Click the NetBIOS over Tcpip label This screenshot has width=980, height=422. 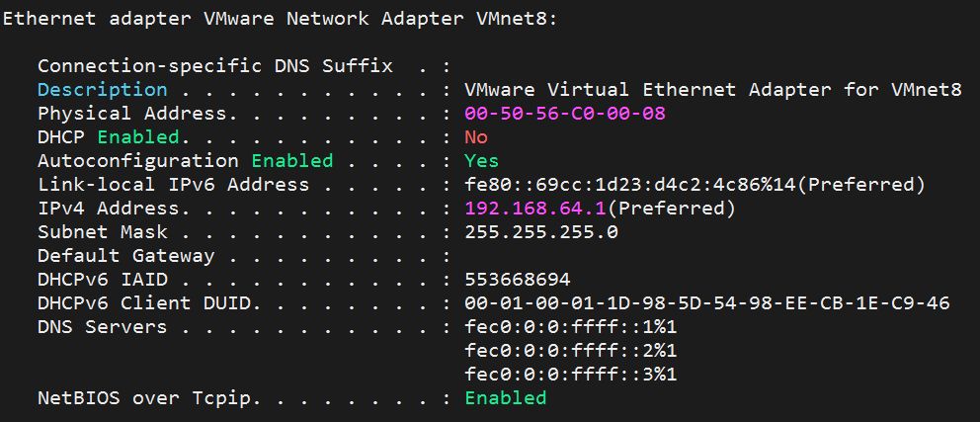[150, 397]
